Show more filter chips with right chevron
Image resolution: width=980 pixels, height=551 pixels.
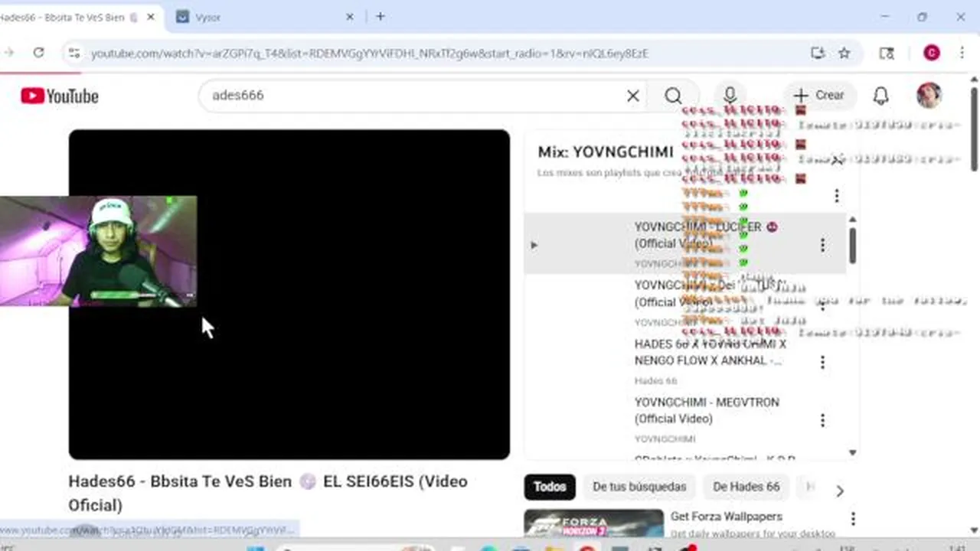[840, 491]
